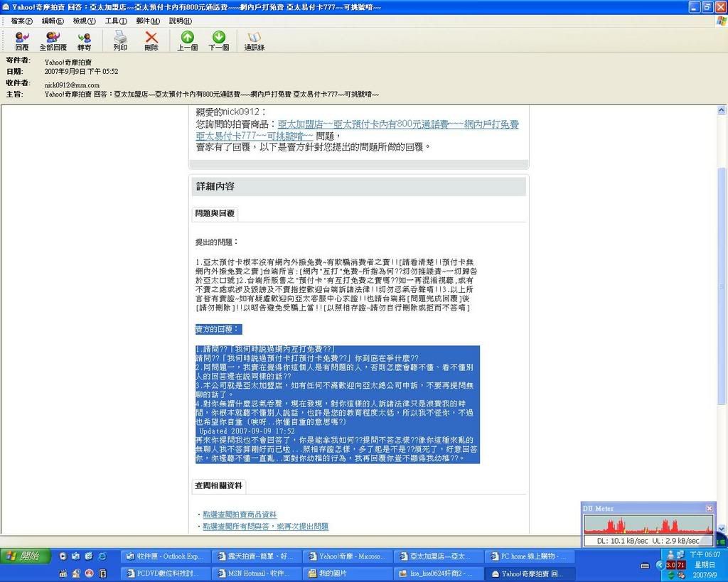Click the 提出的問題： label
The image size is (728, 582).
click(216, 242)
